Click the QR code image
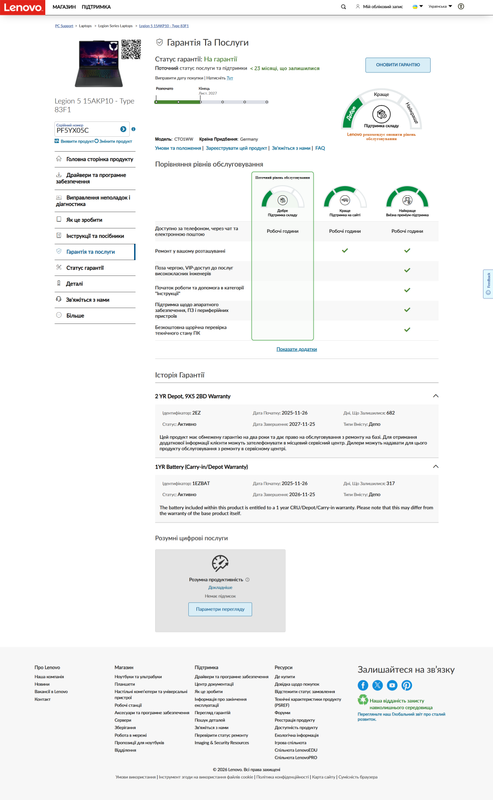493x800 pixels. [x=131, y=49]
